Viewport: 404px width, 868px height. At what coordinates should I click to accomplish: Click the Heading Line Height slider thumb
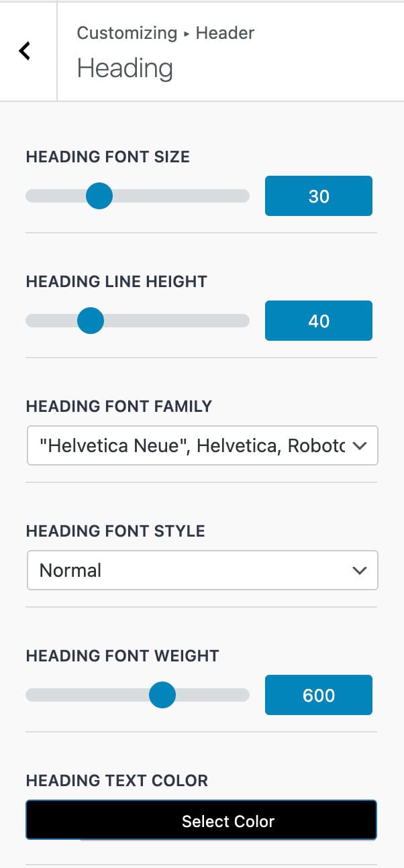tap(90, 321)
